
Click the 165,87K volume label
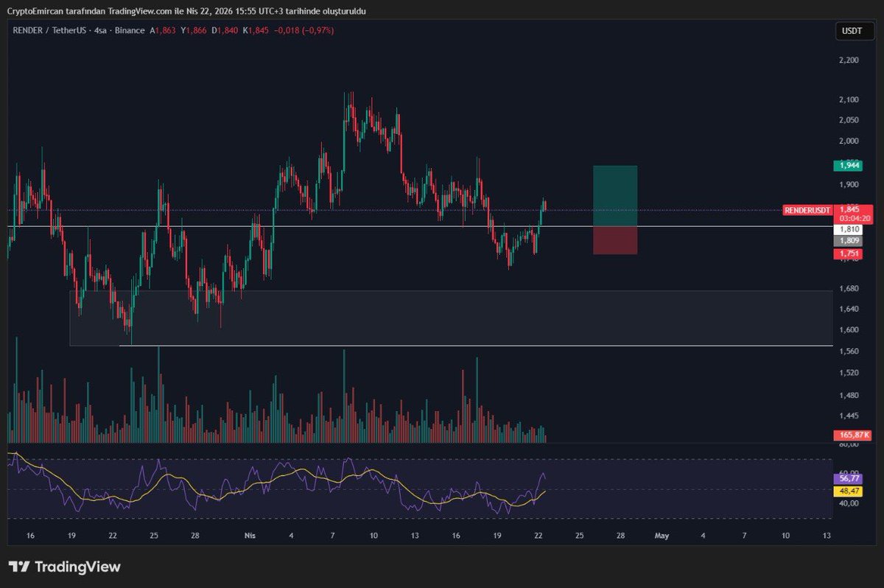pos(852,435)
